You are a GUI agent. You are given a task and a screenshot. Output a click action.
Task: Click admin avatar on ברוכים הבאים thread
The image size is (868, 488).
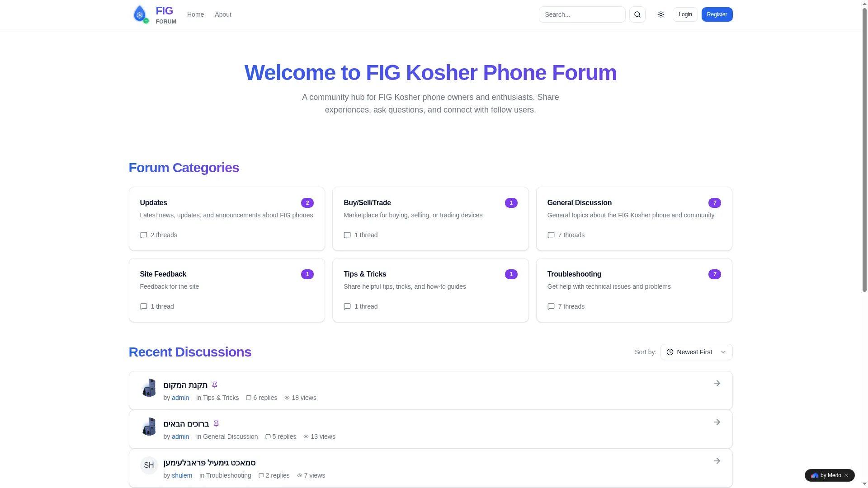click(149, 427)
